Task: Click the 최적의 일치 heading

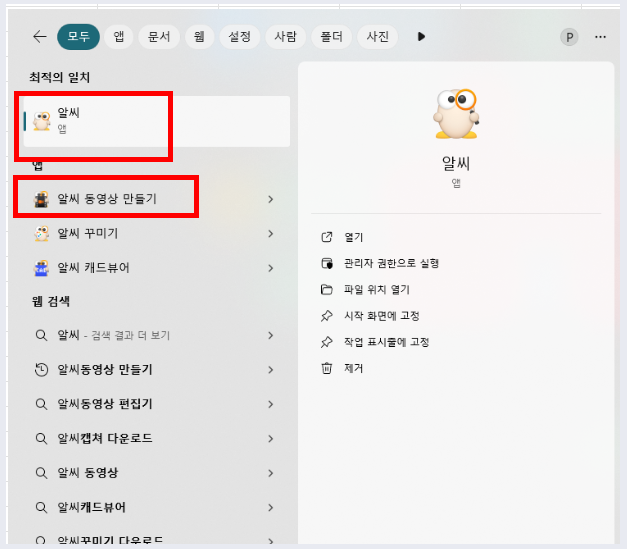Action: coord(60,77)
